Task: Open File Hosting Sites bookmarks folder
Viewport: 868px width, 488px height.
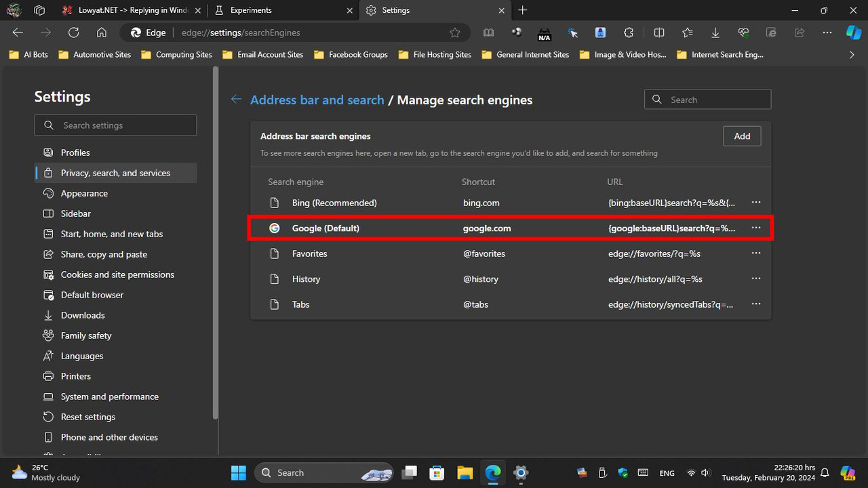Action: (435, 55)
